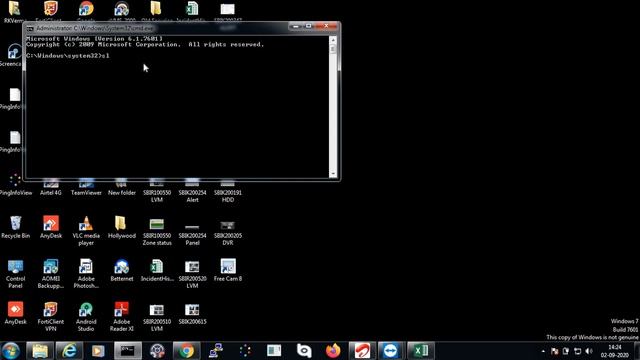
Task: Open PingInfoView dotted icon on the taskbar
Action: pos(245,351)
